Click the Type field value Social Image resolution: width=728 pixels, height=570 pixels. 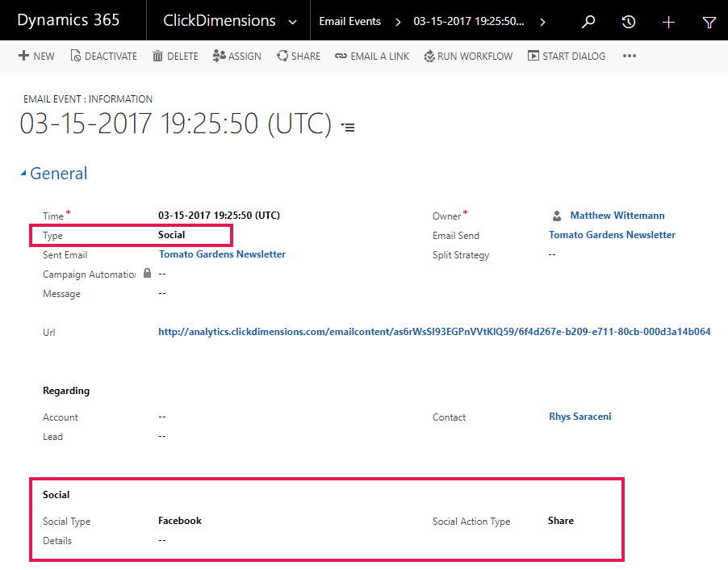tap(171, 235)
